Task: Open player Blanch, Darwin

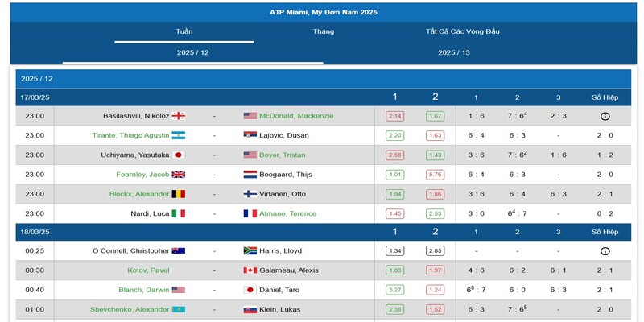Action: [144, 290]
